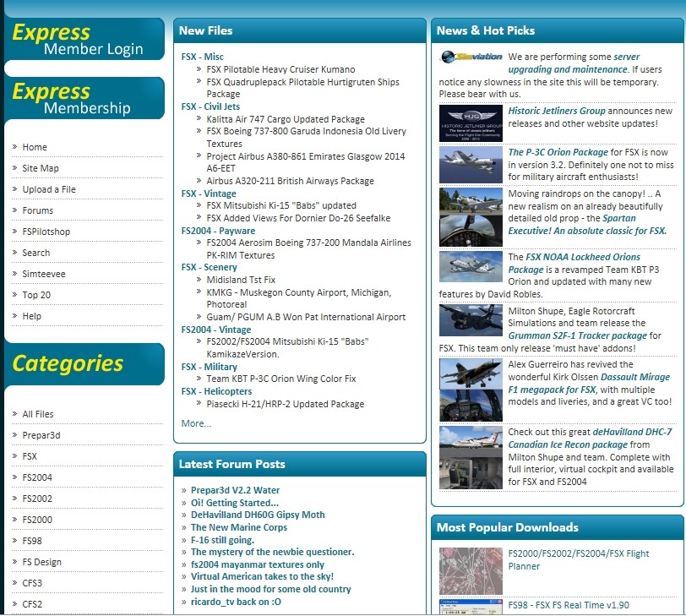The image size is (686, 616).
Task: Open forum post ricardo_tv back on :O
Action: click(x=236, y=602)
